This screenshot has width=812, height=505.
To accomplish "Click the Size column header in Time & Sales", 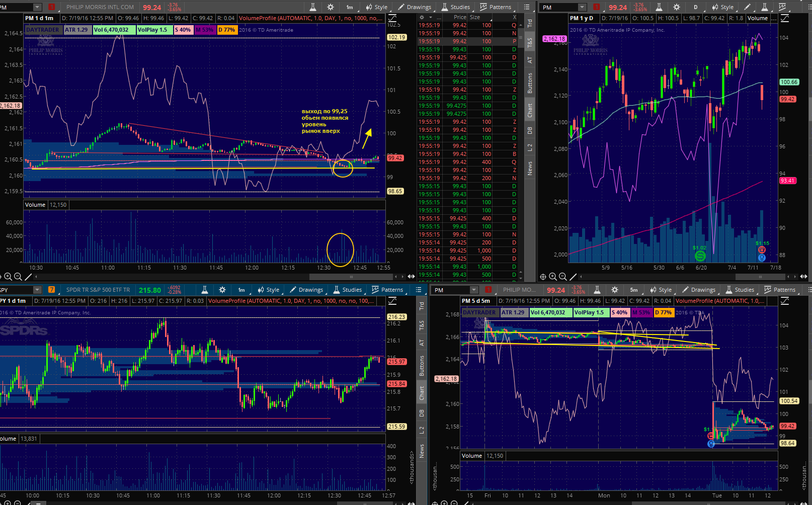I will point(475,17).
